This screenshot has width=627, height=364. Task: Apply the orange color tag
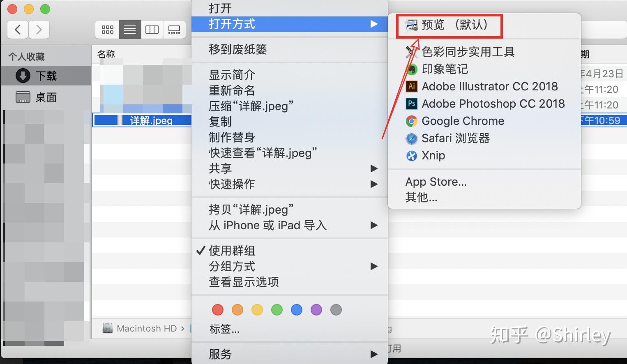point(237,310)
